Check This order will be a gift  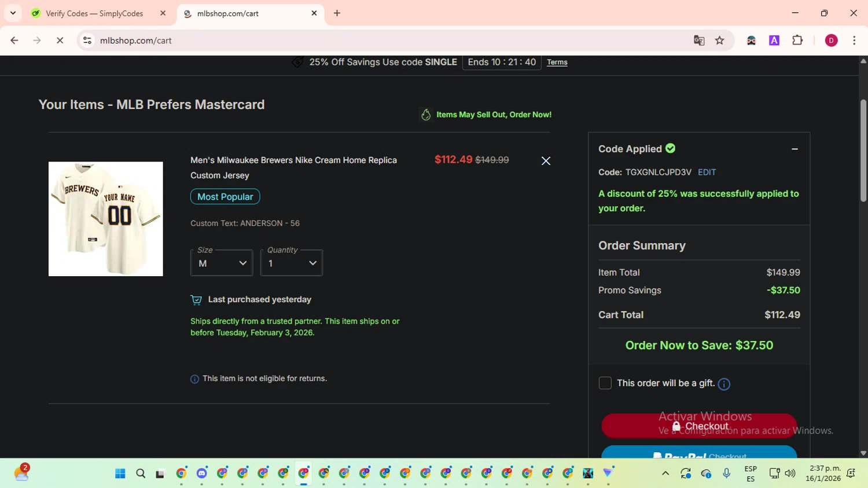pyautogui.click(x=605, y=383)
